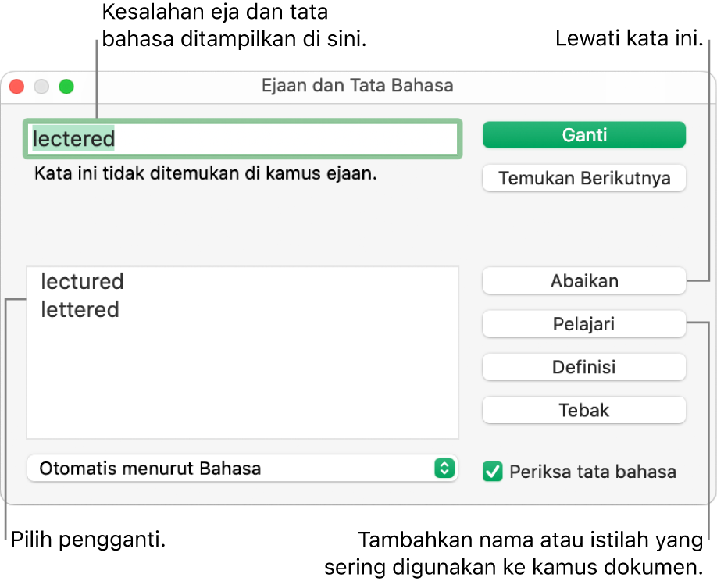The image size is (717, 588).
Task: Open Definisi for the misspelled word
Action: coord(583,367)
